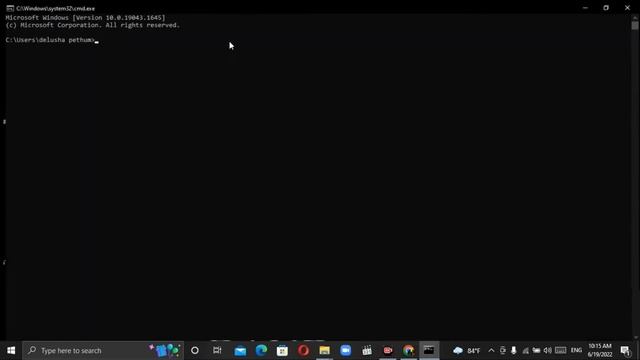Click the colorful search highlights icon
The width and height of the screenshot is (640, 360).
(x=164, y=350)
